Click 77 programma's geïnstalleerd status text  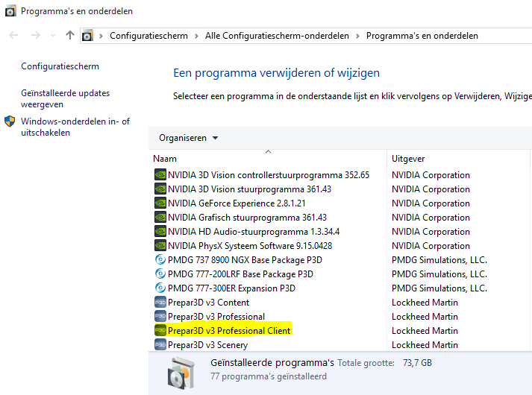coord(269,376)
